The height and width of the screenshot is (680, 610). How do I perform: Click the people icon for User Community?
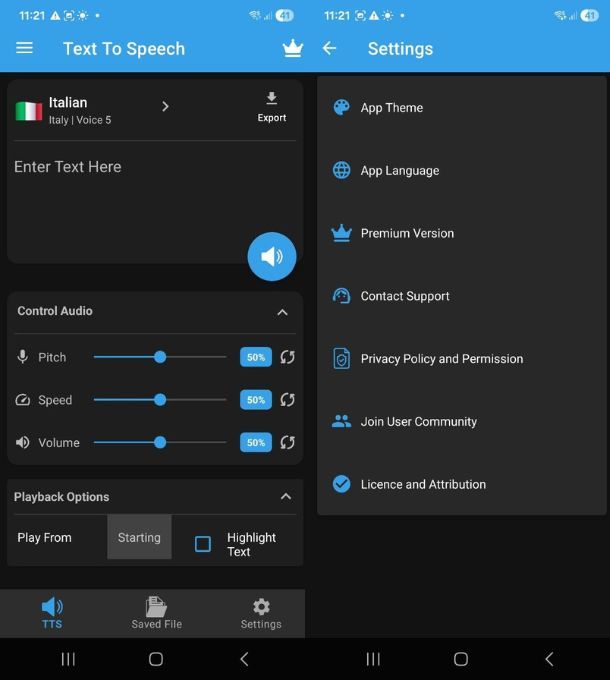pos(341,421)
